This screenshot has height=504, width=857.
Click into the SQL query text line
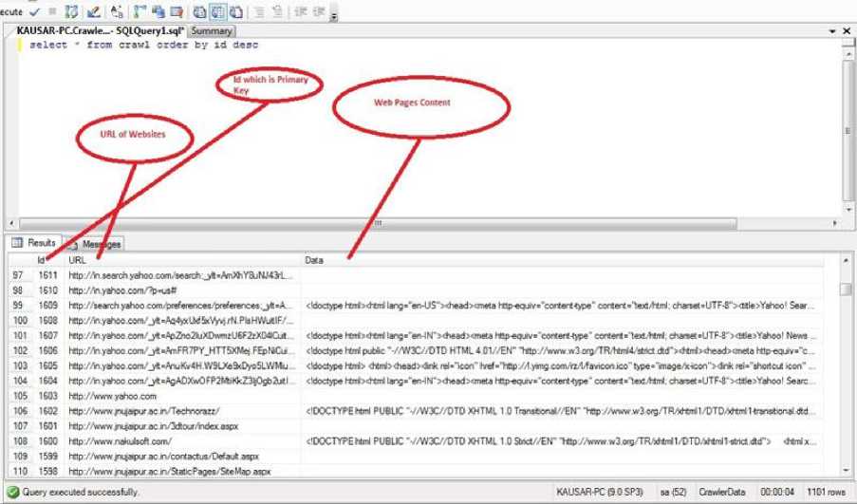click(x=143, y=45)
